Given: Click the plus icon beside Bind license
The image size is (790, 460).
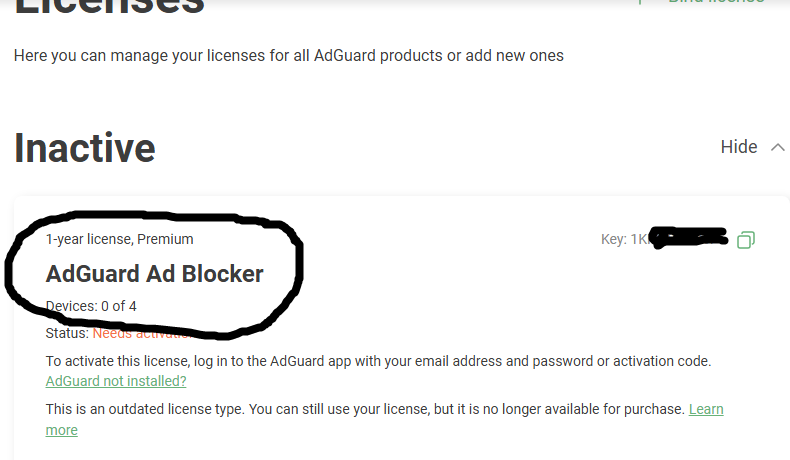Looking at the screenshot, I should click(x=640, y=2).
